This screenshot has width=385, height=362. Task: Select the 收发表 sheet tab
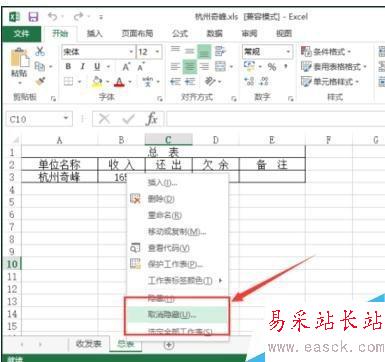[x=89, y=344]
